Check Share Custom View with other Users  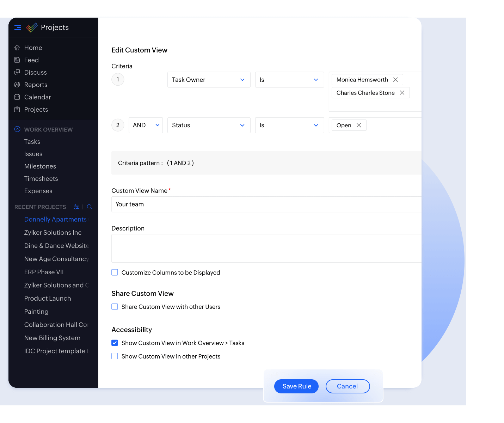(x=115, y=306)
